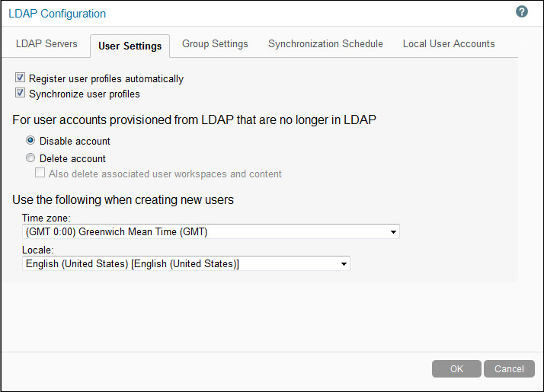Select the Disable account radio option
544x392 pixels.
30,141
